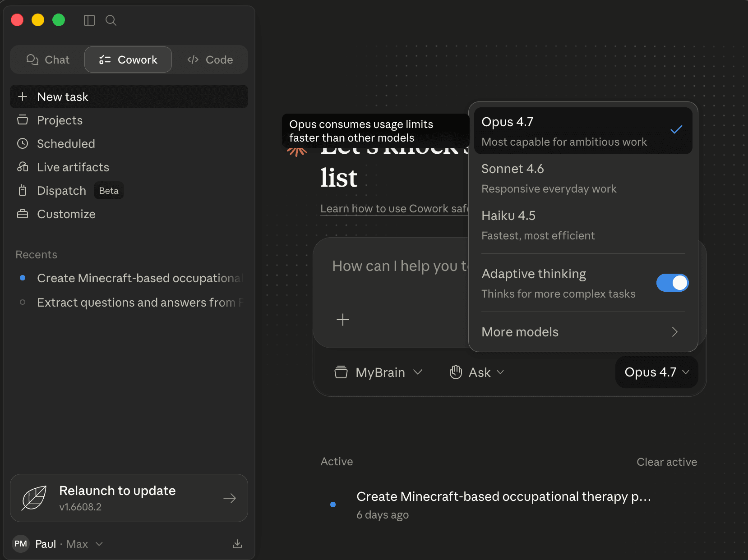The height and width of the screenshot is (560, 748).
Task: Toggle Adaptive thinking switch
Action: pos(672,283)
